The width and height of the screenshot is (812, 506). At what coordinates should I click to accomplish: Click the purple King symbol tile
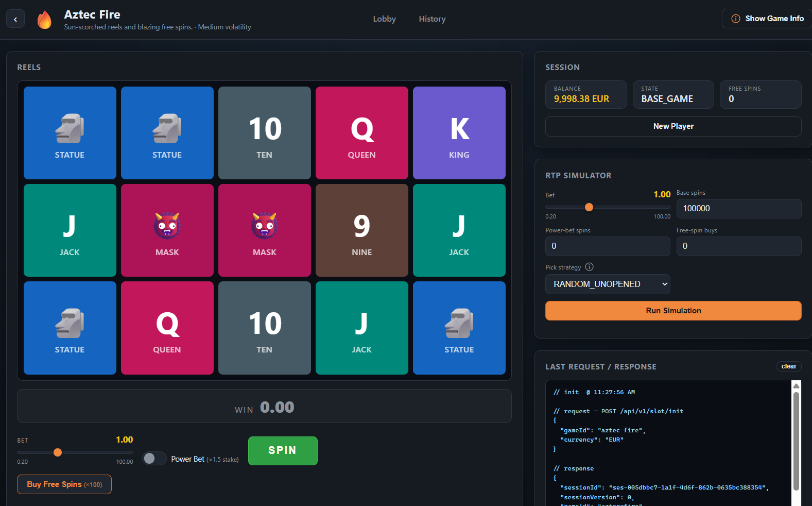coord(459,133)
